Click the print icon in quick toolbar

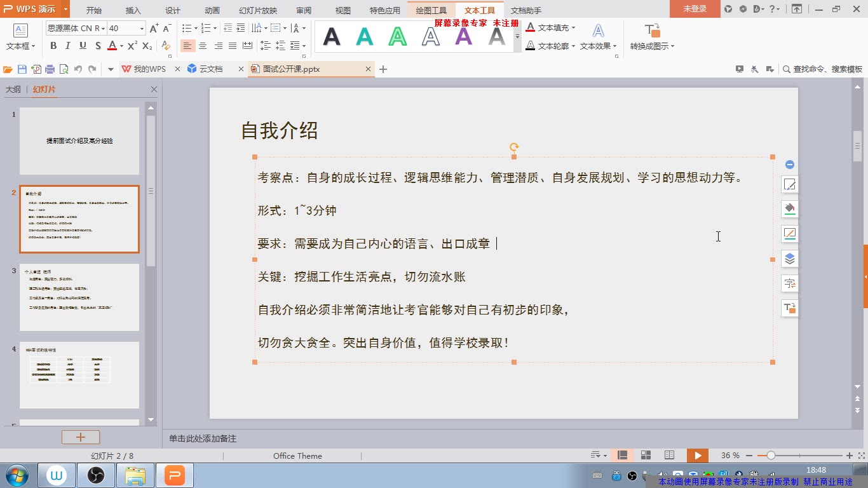(x=50, y=69)
